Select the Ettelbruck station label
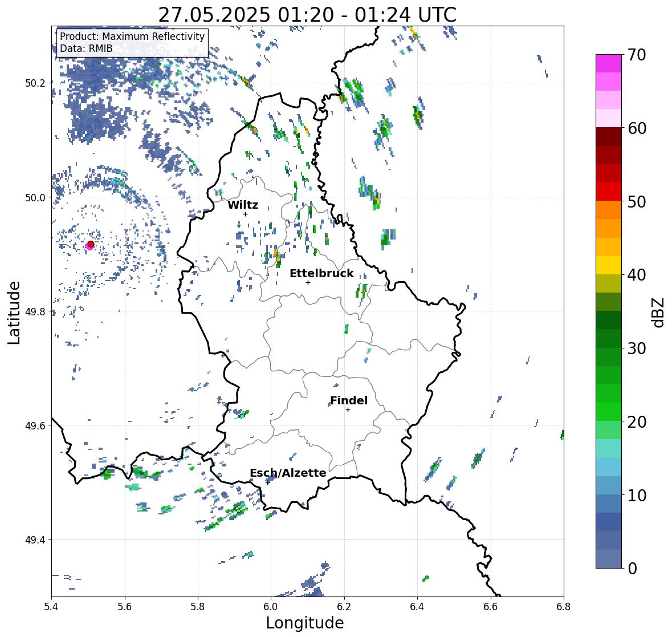This screenshot has height=637, width=672. (x=321, y=273)
